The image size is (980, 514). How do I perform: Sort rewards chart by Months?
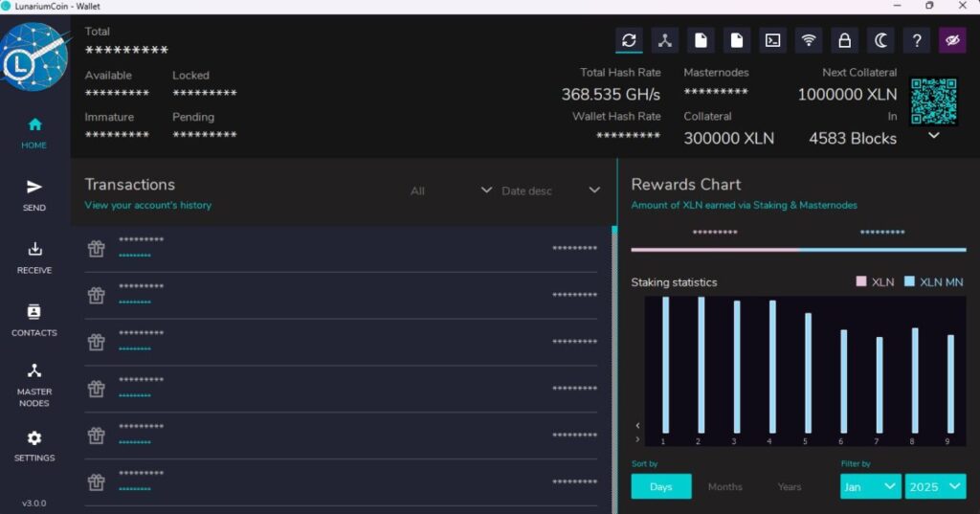click(725, 486)
